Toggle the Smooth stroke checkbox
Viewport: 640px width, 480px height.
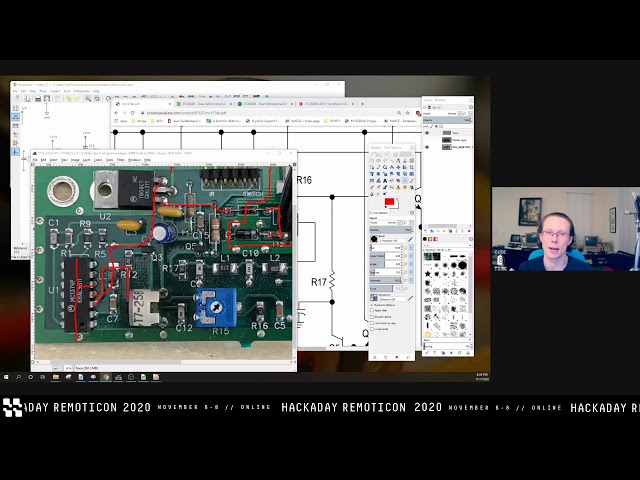click(372, 317)
